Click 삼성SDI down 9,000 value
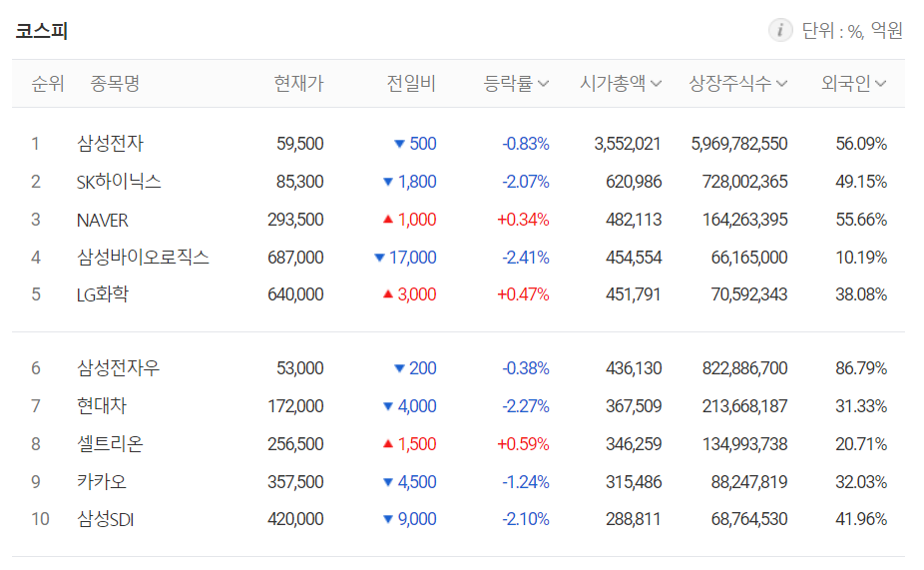Image resolution: width=924 pixels, height=570 pixels. (x=410, y=519)
